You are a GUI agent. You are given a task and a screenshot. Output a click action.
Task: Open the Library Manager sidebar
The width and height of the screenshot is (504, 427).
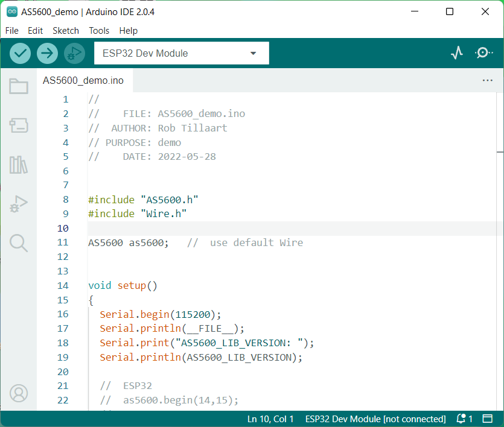[19, 165]
